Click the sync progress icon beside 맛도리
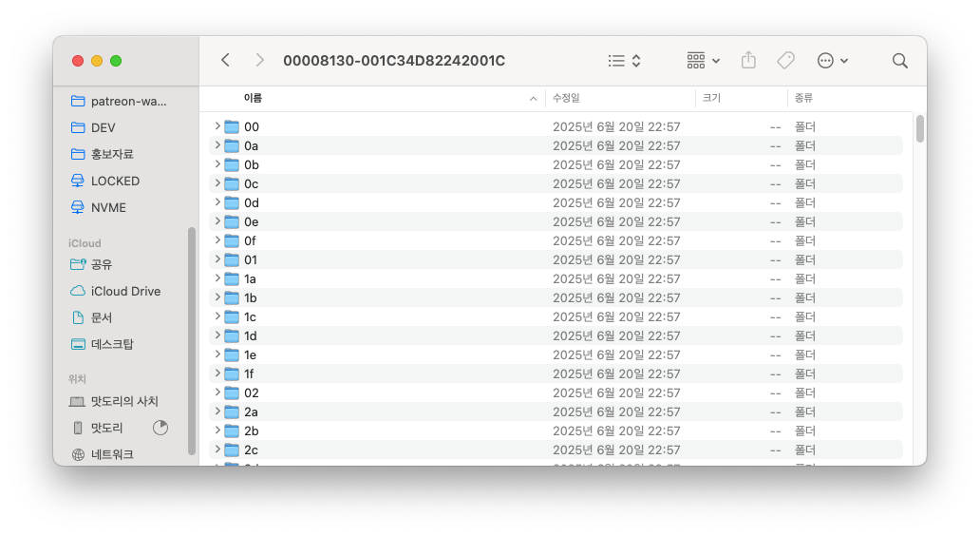This screenshot has width=980, height=536. coord(160,428)
